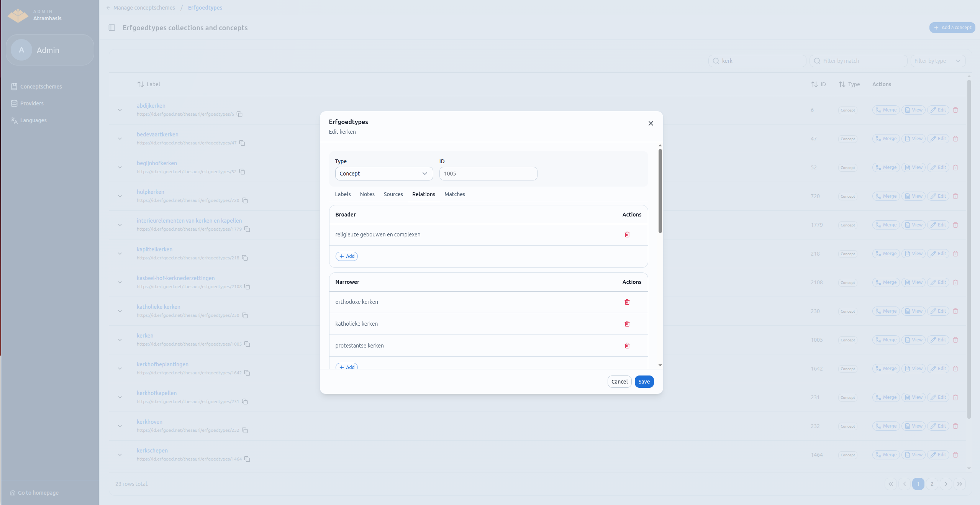Open Conceptschemes in sidebar
Viewport: 980px width, 505px height.
(x=36, y=87)
